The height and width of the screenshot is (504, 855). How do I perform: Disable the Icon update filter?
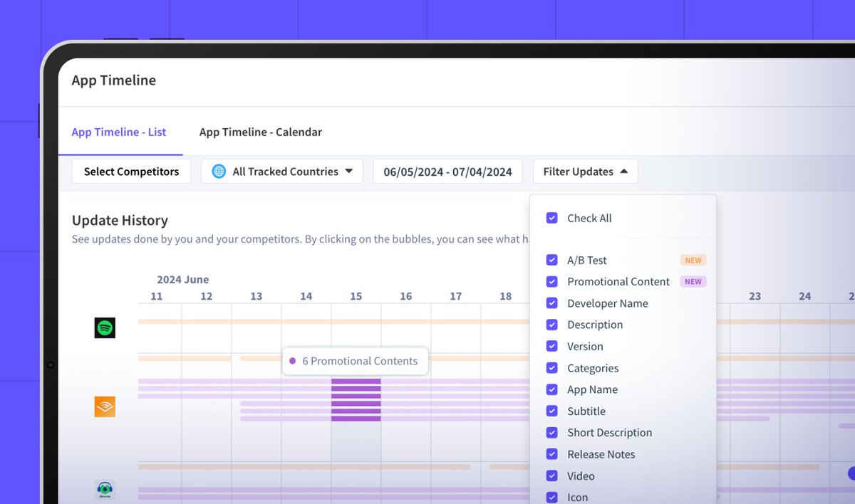coord(551,497)
